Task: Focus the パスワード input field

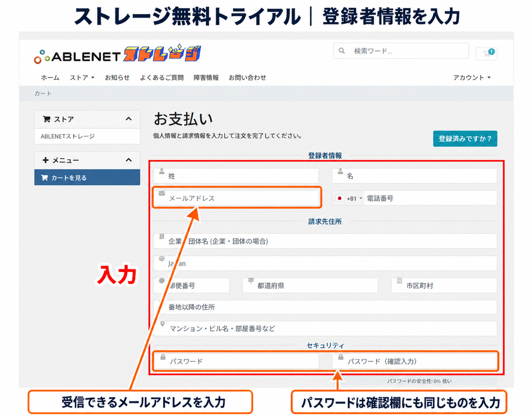Action: tap(236, 361)
